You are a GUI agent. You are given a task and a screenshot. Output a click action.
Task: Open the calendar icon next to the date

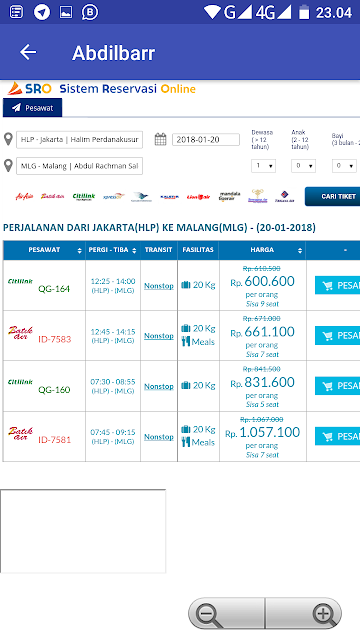160,139
